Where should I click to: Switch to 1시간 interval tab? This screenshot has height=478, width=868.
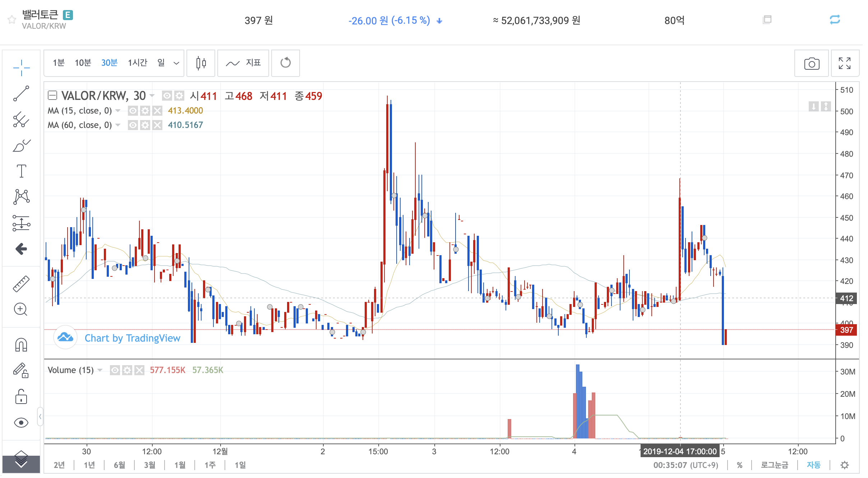point(138,63)
